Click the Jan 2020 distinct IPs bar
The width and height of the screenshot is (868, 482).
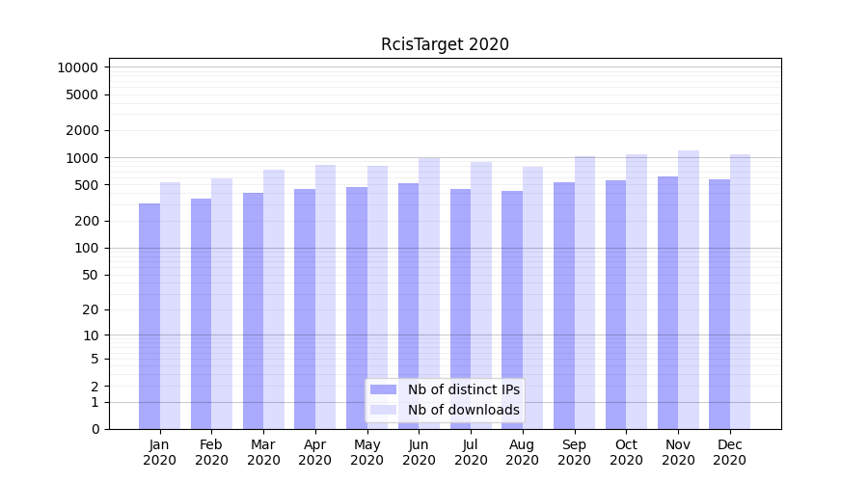pyautogui.click(x=149, y=316)
